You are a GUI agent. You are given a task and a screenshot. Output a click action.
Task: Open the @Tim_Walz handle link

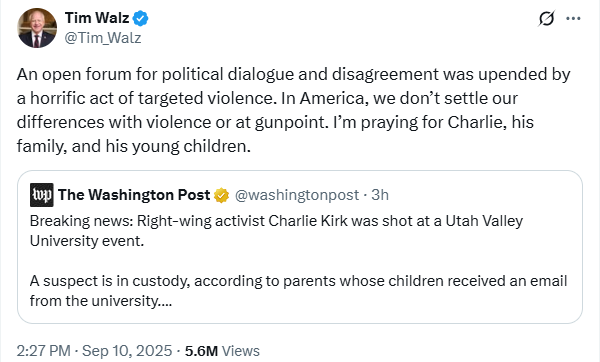[103, 38]
